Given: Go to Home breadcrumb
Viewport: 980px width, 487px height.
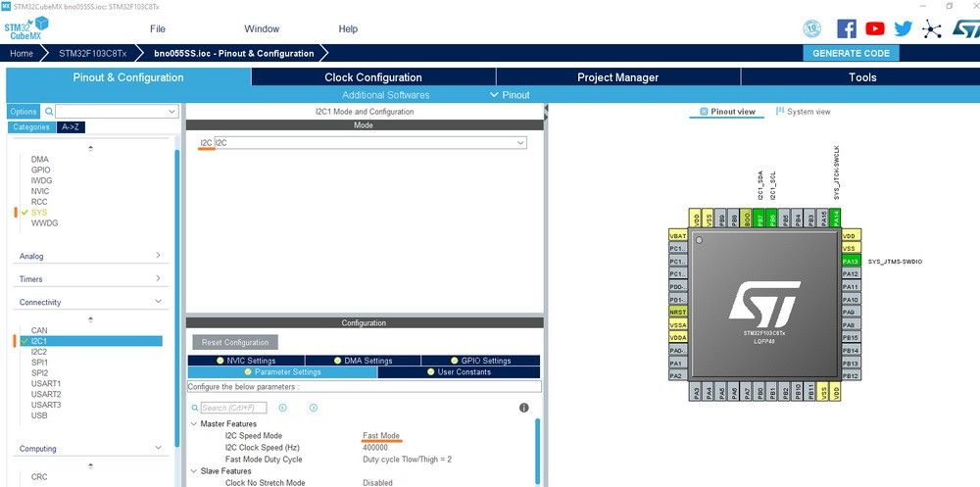Looking at the screenshot, I should tap(22, 53).
